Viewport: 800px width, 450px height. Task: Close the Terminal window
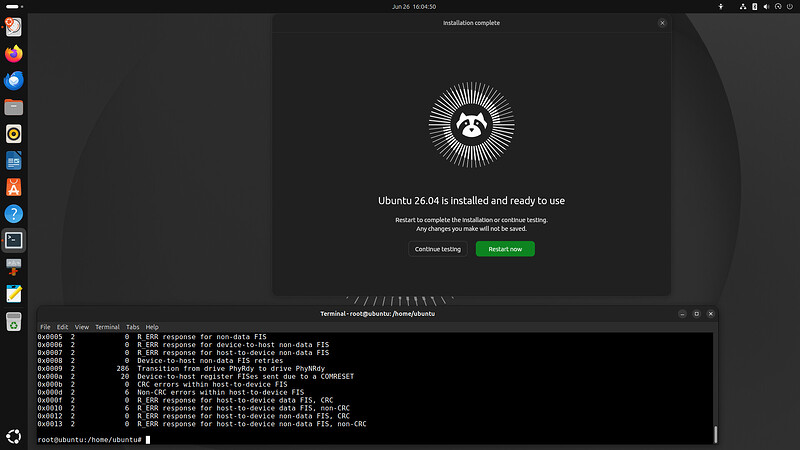(x=711, y=314)
